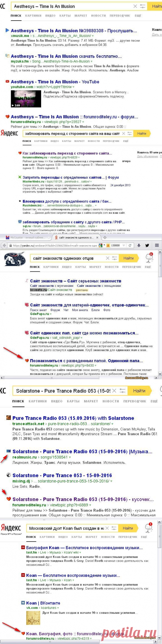Open the notifications avatar showing badge 6
The width and height of the screenshot is (162, 644).
click(149, 257)
